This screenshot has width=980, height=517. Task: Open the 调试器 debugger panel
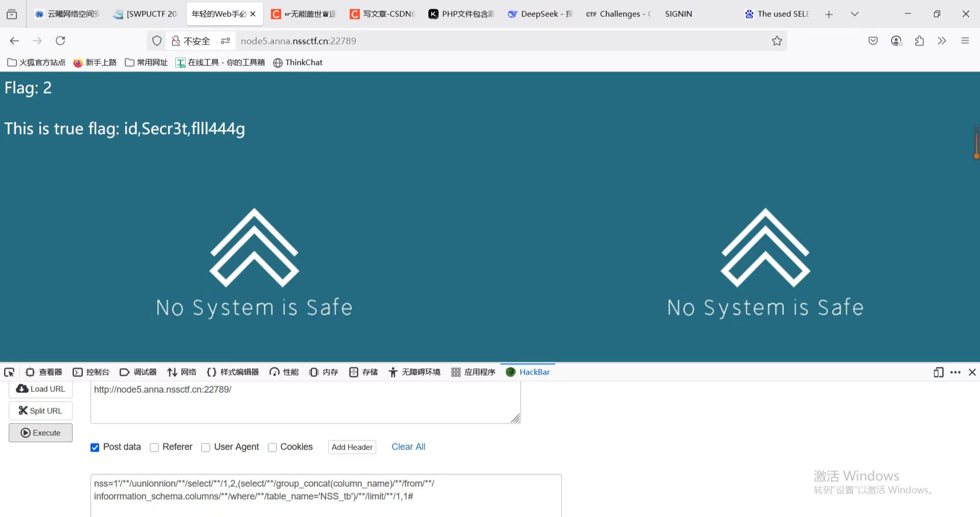[x=138, y=372]
